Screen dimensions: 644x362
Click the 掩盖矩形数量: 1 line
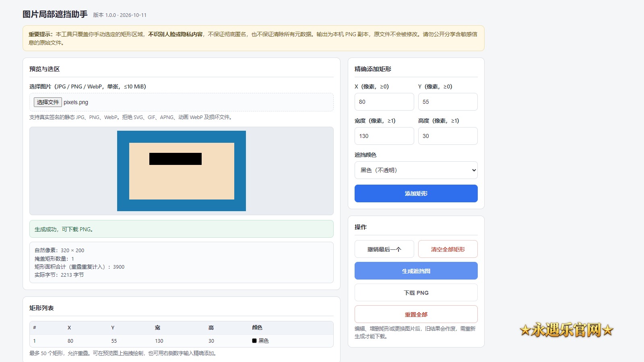point(54,259)
